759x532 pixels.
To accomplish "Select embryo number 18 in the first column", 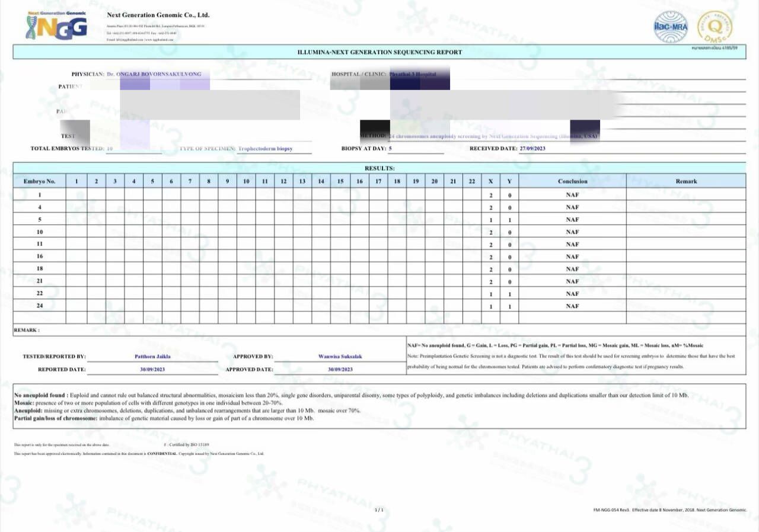I will (40, 269).
